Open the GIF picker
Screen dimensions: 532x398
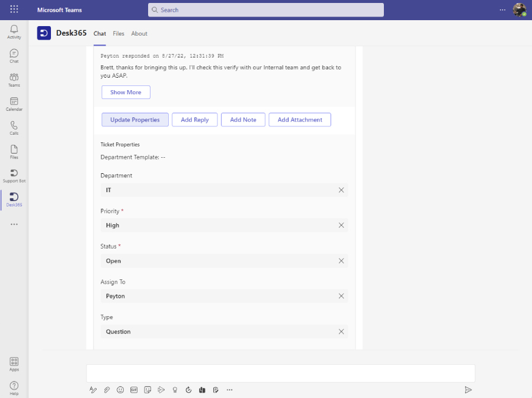(134, 390)
